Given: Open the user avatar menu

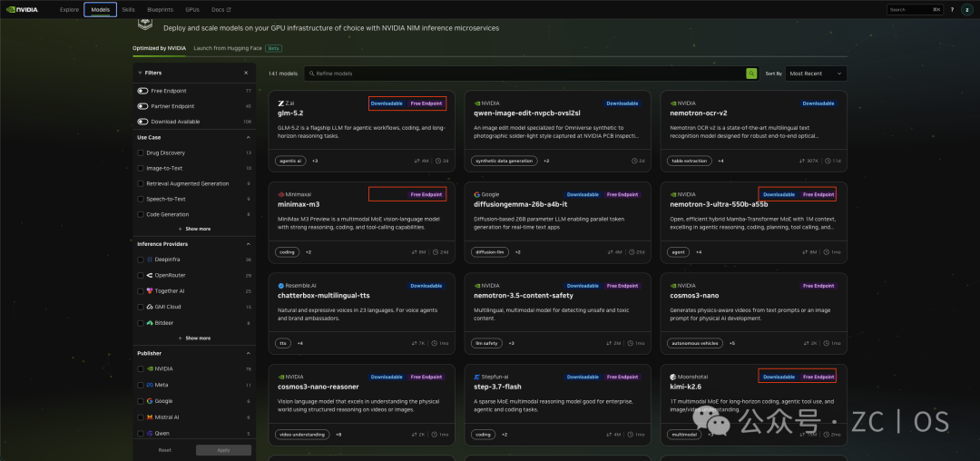Looking at the screenshot, I should 967,9.
